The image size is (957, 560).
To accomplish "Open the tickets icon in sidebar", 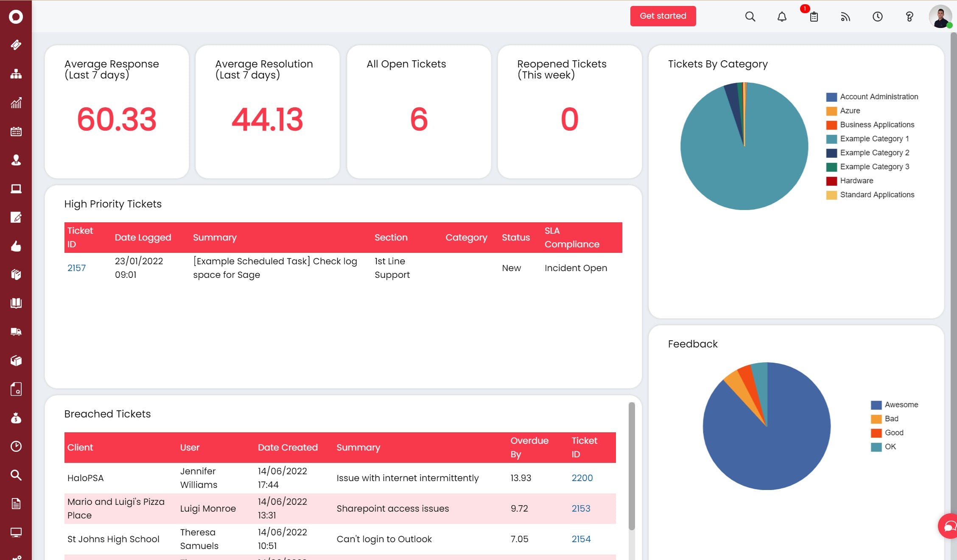I will (16, 45).
